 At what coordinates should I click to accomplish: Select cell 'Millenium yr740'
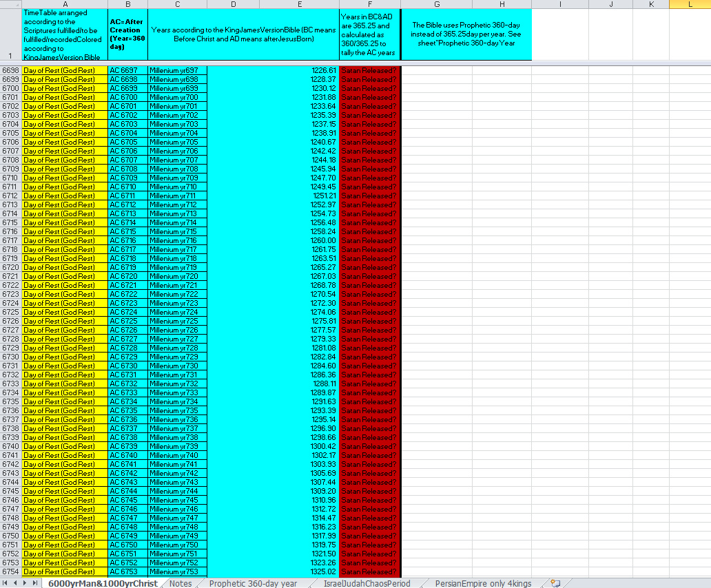(177, 455)
